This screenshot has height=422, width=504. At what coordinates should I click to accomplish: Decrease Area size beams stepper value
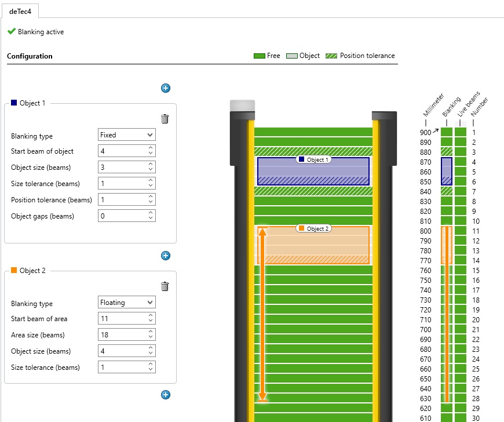pos(151,337)
